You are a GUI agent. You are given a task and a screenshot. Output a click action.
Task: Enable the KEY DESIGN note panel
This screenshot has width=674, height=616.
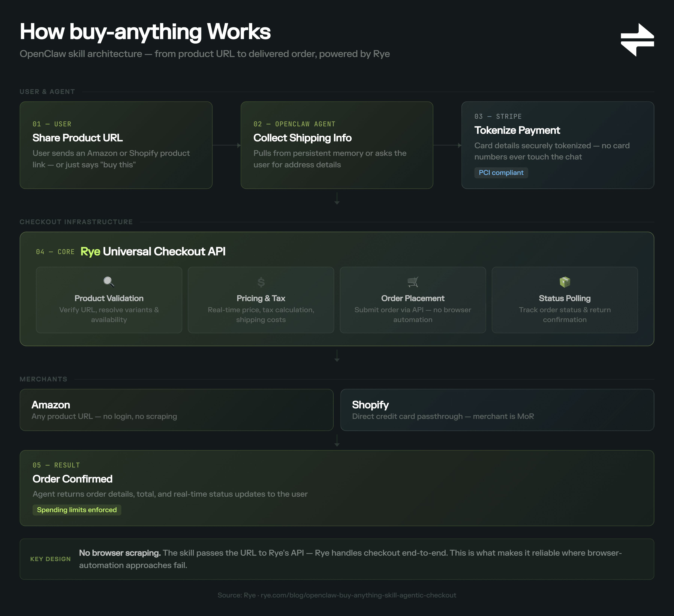click(x=337, y=559)
